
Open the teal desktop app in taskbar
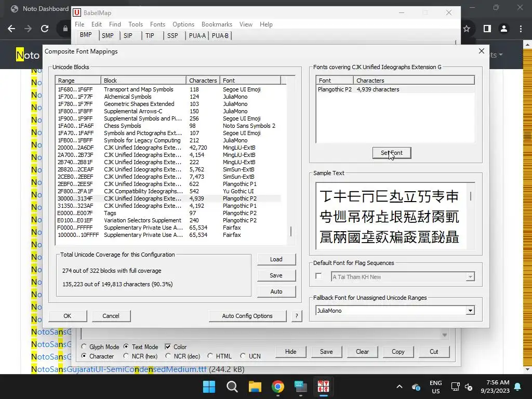pyautogui.click(x=301, y=387)
